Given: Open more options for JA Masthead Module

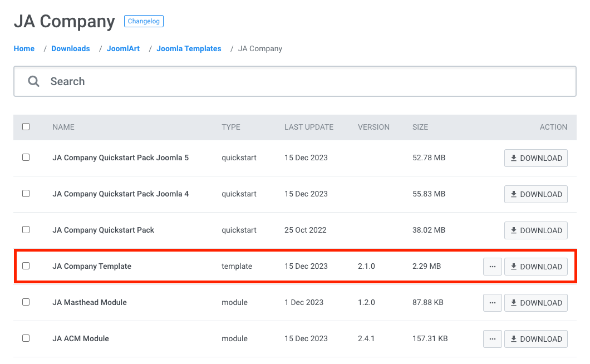Looking at the screenshot, I should click(x=492, y=303).
